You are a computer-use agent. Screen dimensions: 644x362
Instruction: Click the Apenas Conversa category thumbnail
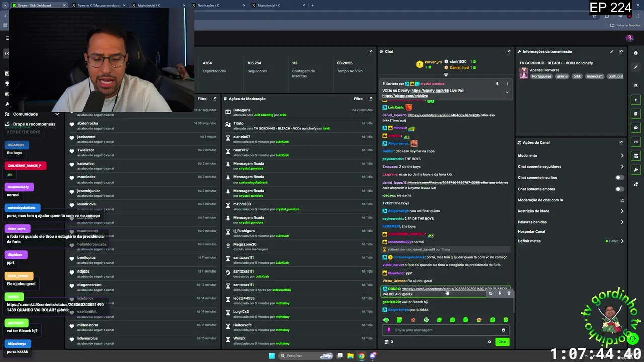pos(524,73)
